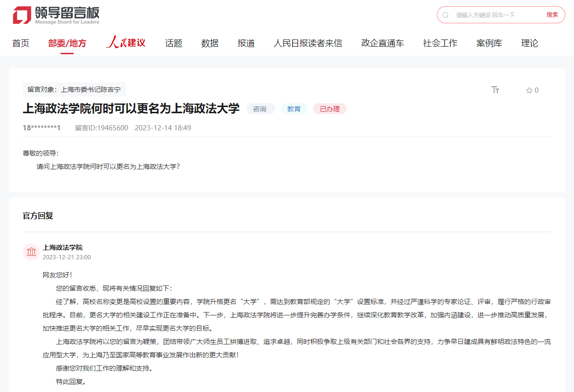The height and width of the screenshot is (392, 574).
Task: Open 人民日报读者来信 section
Action: [x=307, y=43]
